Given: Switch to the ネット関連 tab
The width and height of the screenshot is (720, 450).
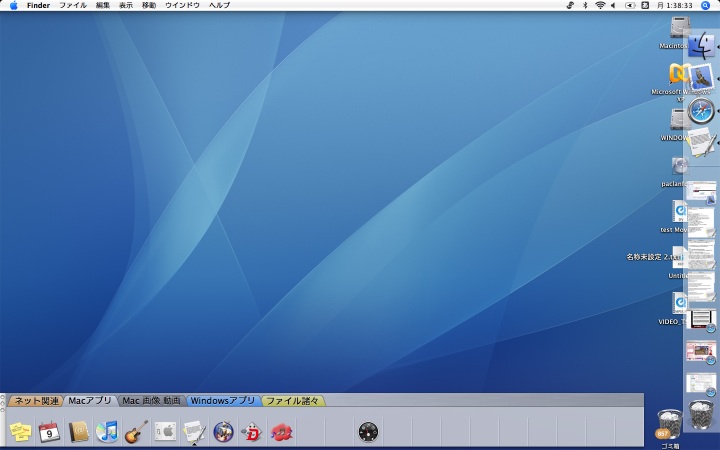Looking at the screenshot, I should tap(36, 401).
